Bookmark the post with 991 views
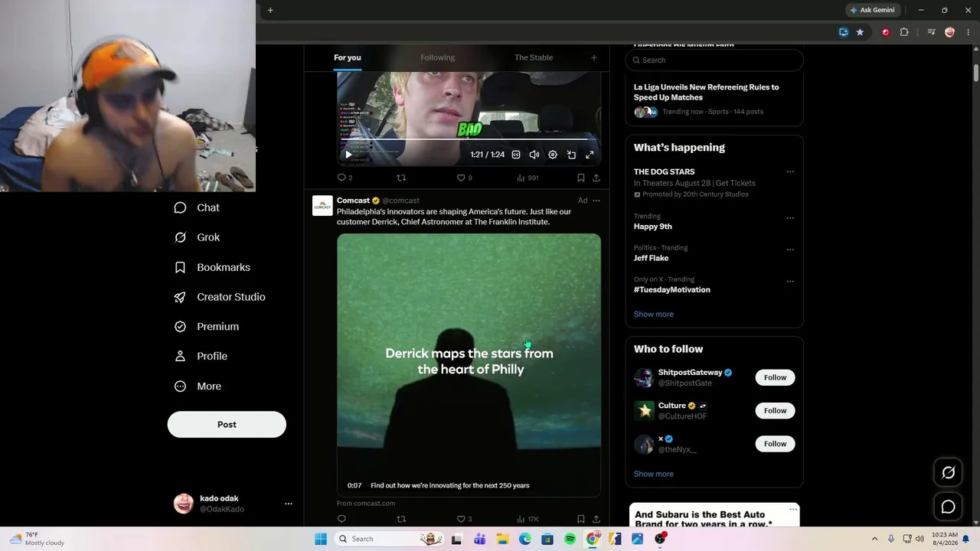 [581, 178]
